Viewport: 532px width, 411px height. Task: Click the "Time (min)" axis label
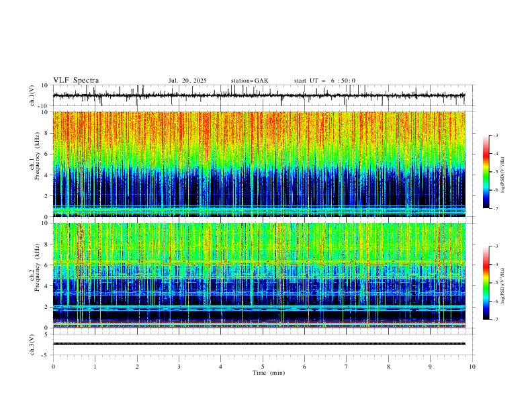tap(269, 373)
